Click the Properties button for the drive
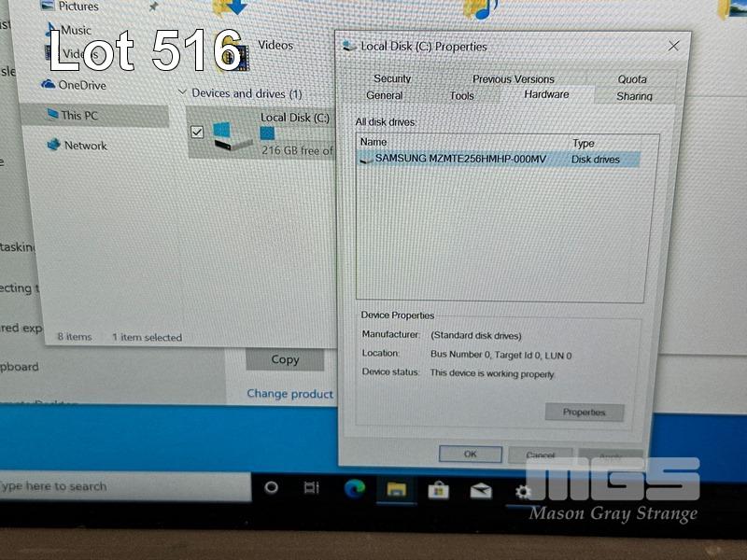The width and height of the screenshot is (747, 560). 584,413
